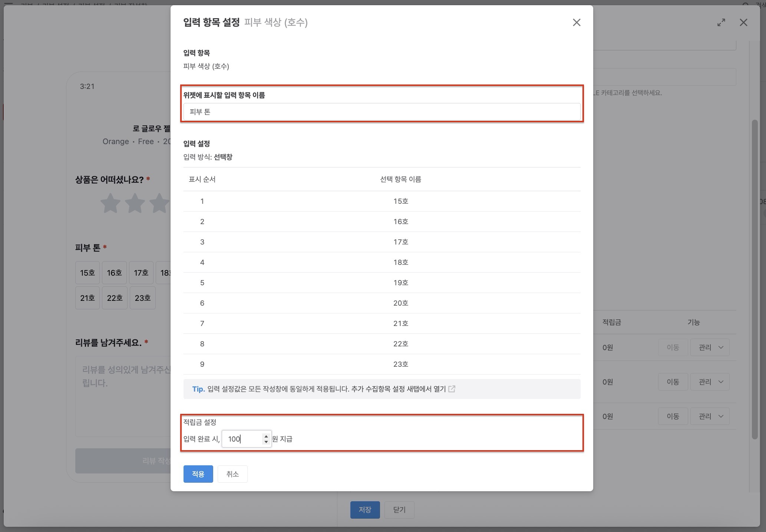Select 15호 skin tone chip in preview
The width and height of the screenshot is (766, 532).
[88, 273]
